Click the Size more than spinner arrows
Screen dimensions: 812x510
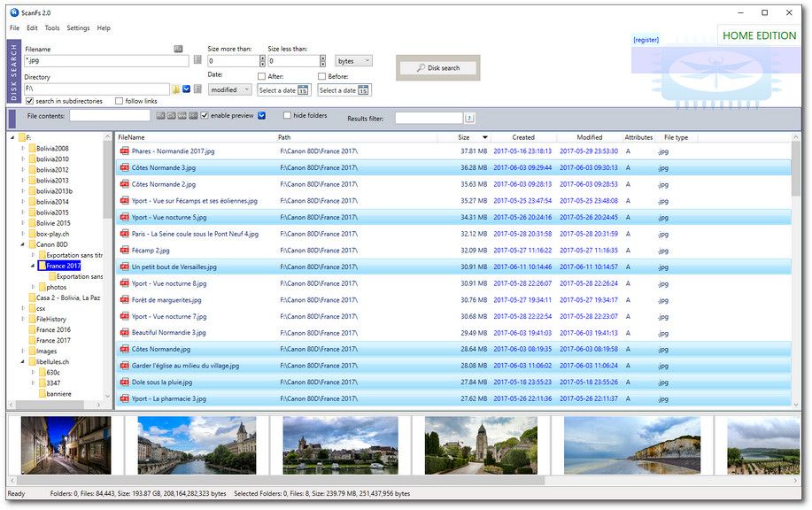262,60
